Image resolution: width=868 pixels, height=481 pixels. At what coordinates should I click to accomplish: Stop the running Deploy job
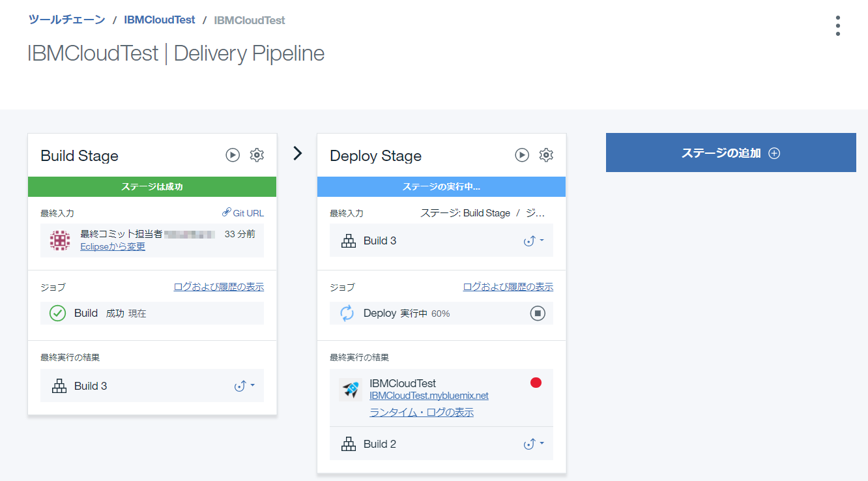(x=538, y=313)
